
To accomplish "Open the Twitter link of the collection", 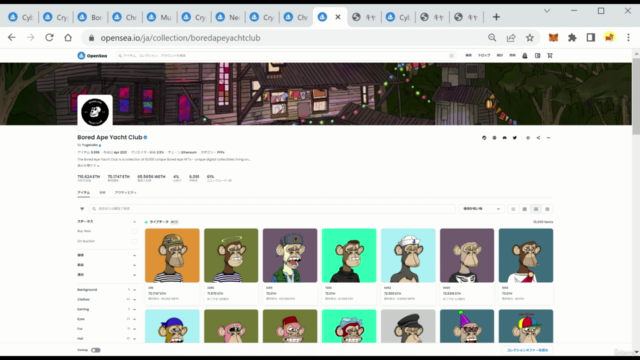I will [x=515, y=138].
